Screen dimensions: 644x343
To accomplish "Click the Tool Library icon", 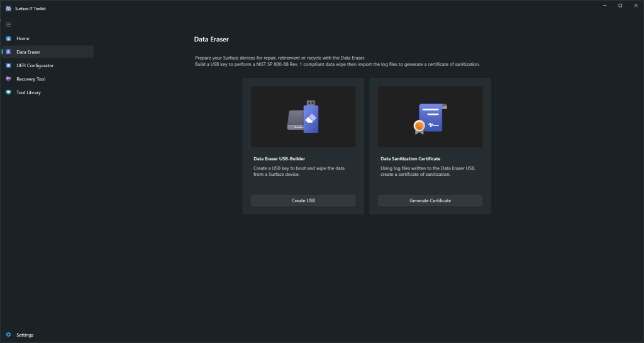I will point(8,92).
